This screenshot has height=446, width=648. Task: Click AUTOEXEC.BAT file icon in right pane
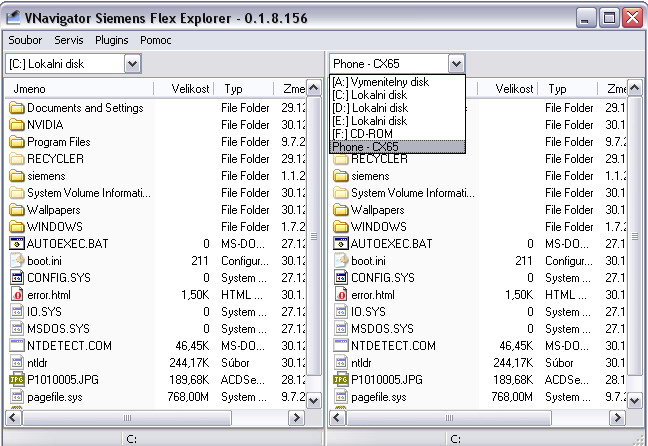341,243
